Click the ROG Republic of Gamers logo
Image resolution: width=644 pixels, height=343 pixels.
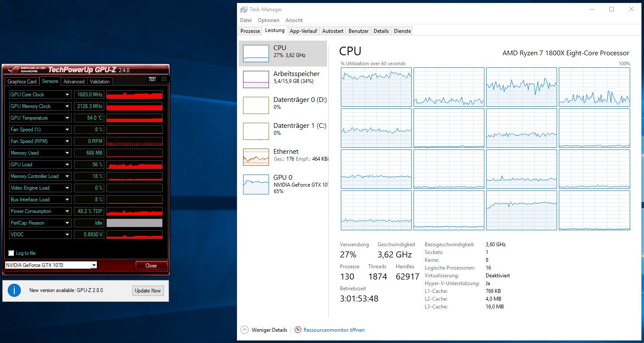(x=26, y=70)
